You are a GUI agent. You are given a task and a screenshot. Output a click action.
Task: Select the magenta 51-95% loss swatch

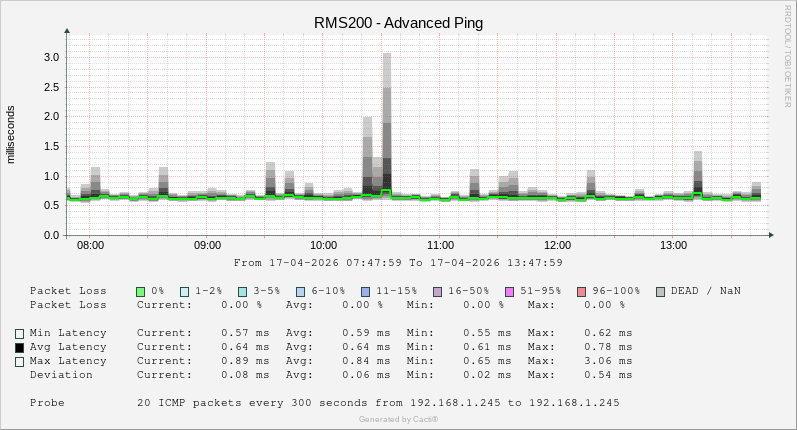(510, 291)
